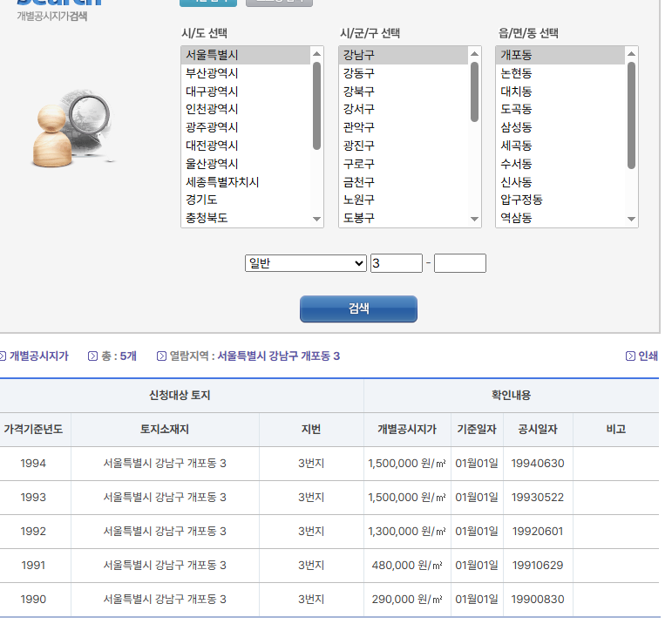This screenshot has width=672, height=624.
Task: Click the blue 검색 button
Action: [358, 309]
